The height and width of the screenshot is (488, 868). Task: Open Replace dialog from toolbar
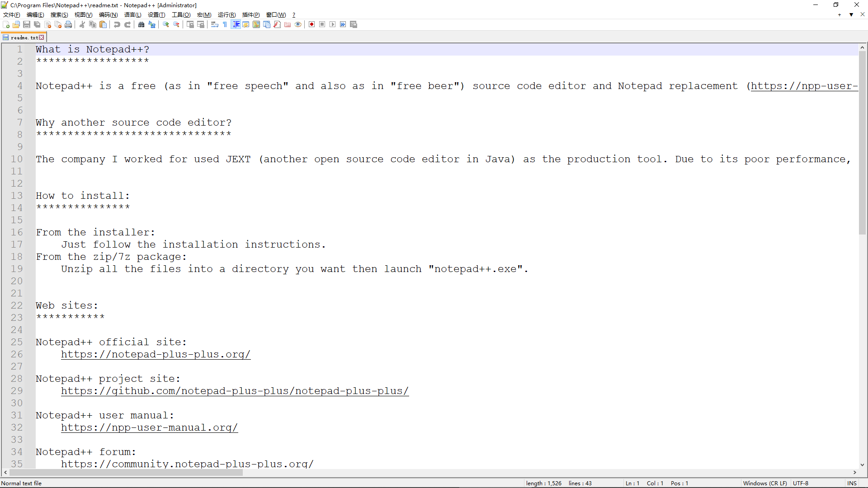tap(152, 24)
